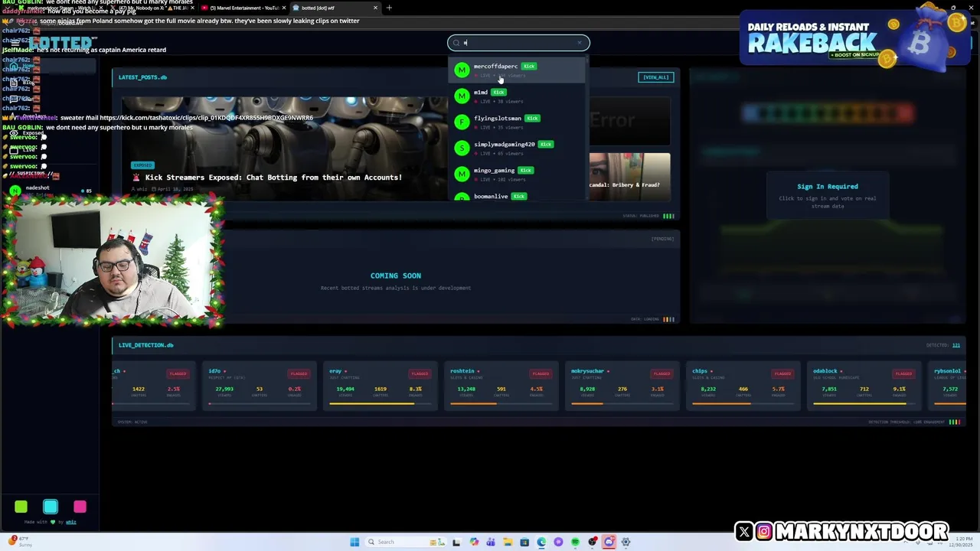Open the settings gear app in taskbar
Screen dimensions: 980x551
click(626, 542)
